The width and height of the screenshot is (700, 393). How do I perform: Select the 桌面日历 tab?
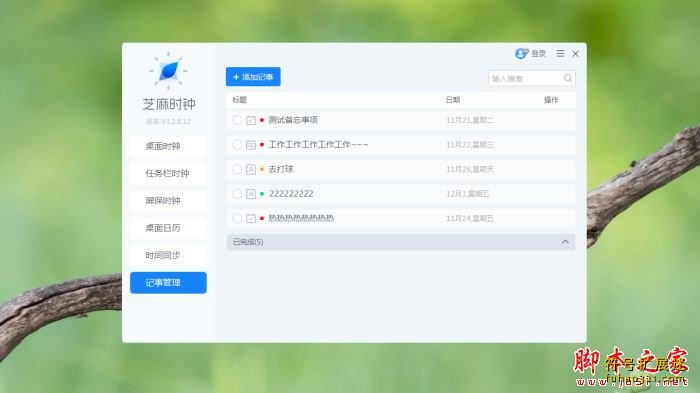[168, 228]
